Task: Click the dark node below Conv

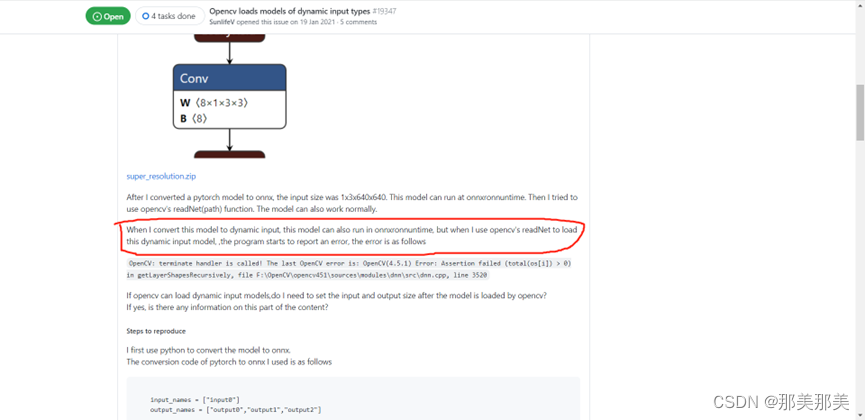Action: pos(229,154)
